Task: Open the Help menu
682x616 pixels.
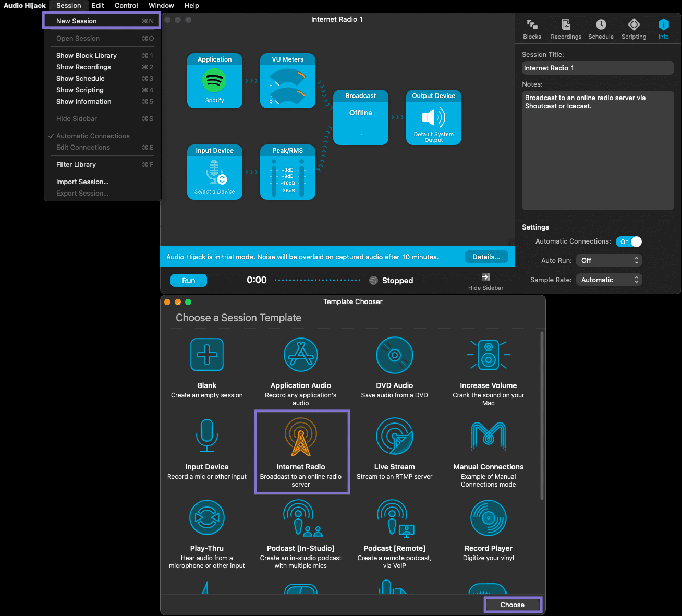Action: (x=192, y=5)
